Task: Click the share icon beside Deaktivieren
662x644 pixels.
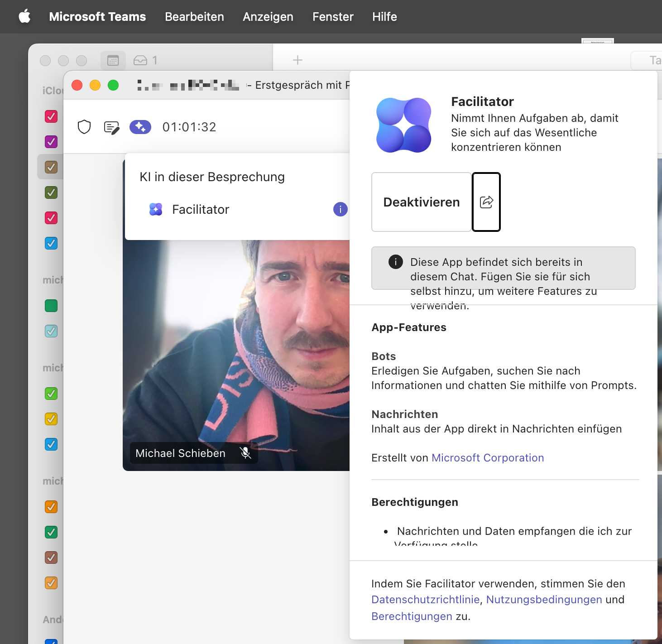Action: coord(486,202)
